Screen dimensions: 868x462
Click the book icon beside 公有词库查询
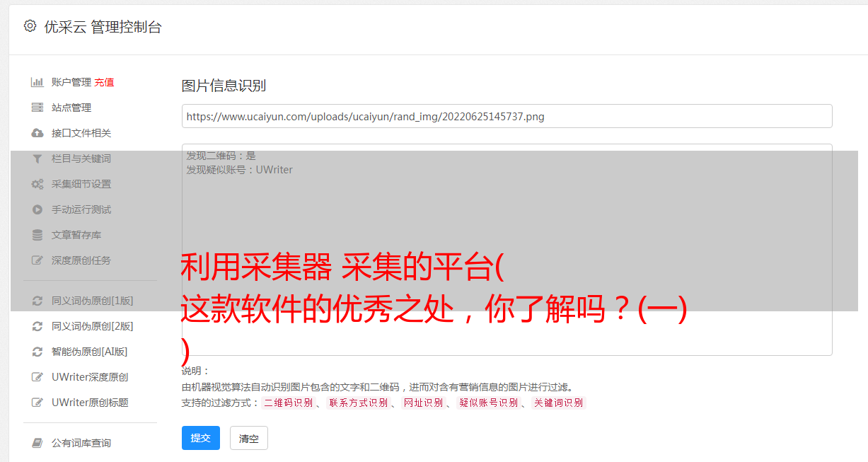click(x=37, y=443)
